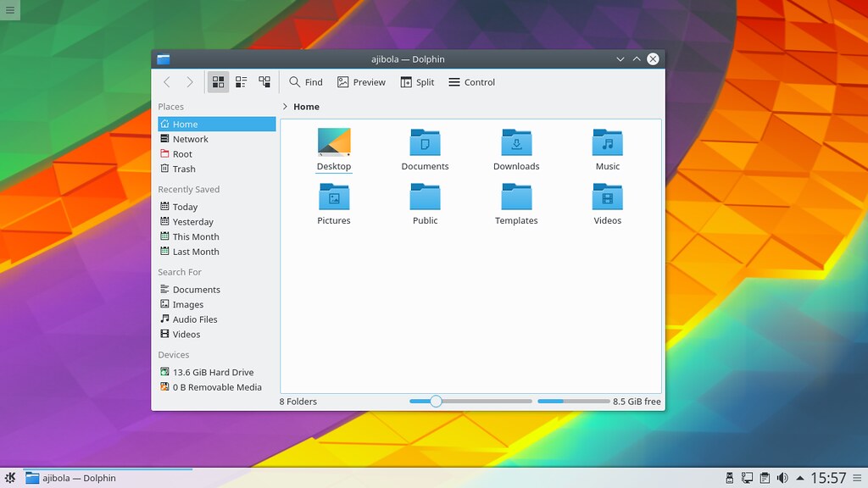Viewport: 868px width, 488px height.
Task: Go back using the left arrow
Action: (x=167, y=82)
